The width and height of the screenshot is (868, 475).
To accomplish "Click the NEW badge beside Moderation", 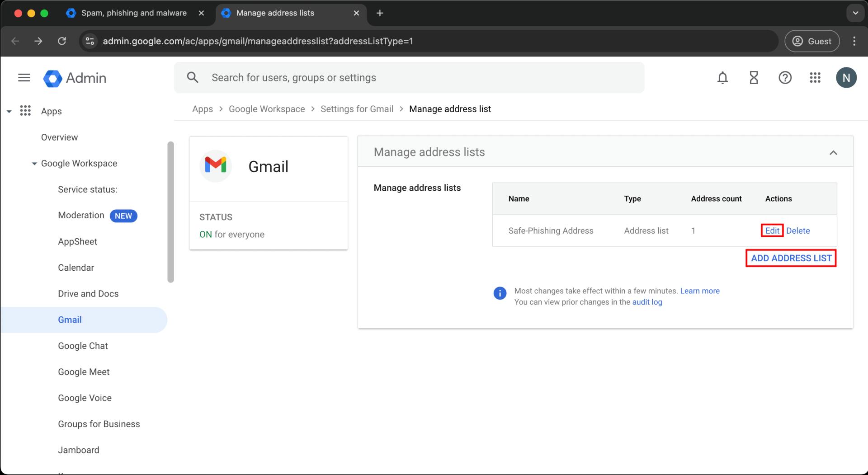I will [123, 216].
